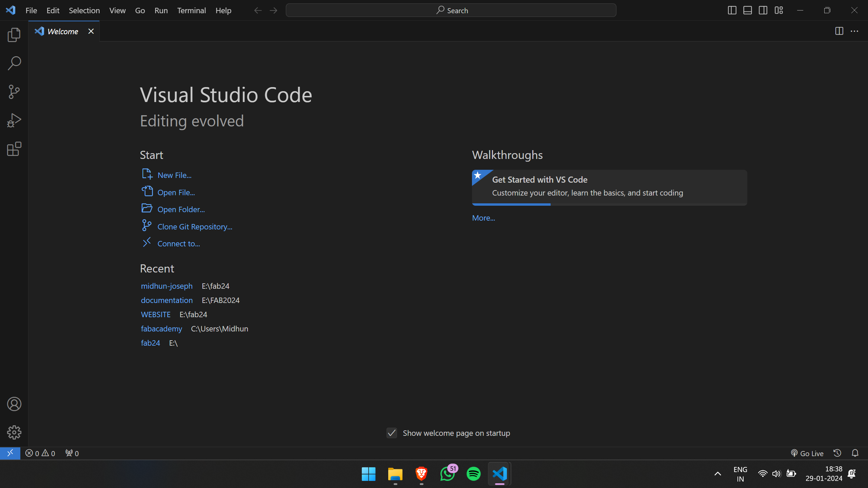Screen dimensions: 868x488
Task: Show hidden system tray icons chevron
Action: click(x=718, y=474)
